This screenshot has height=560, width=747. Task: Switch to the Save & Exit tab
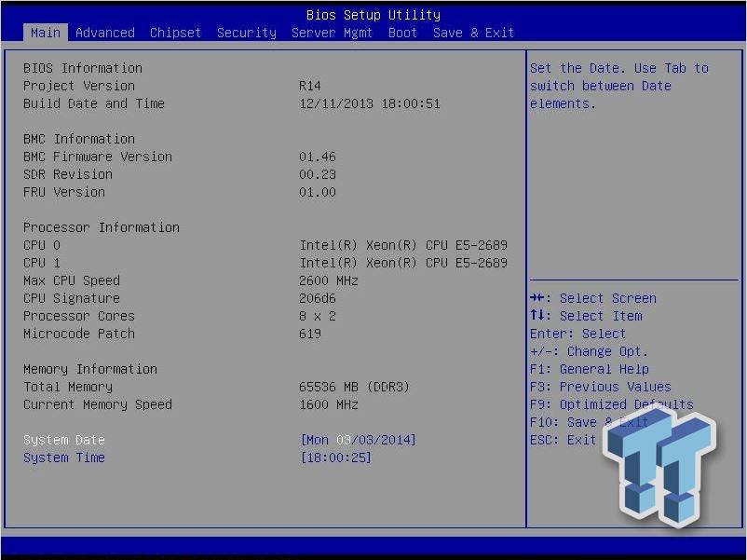click(473, 33)
